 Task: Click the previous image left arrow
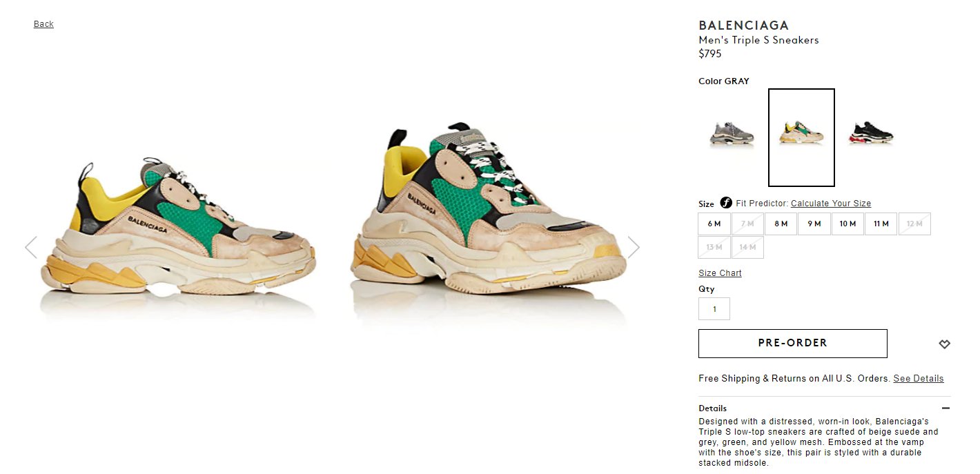click(30, 247)
